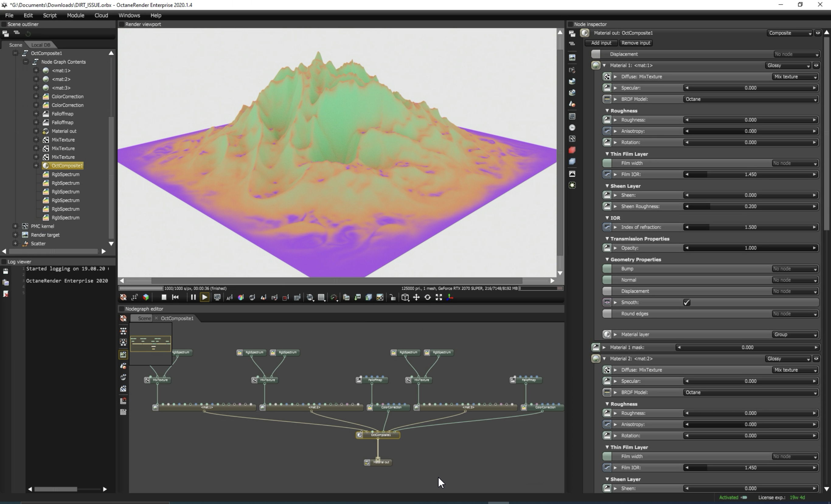Open the Script menu
This screenshot has width=831, height=504.
[x=50, y=16]
